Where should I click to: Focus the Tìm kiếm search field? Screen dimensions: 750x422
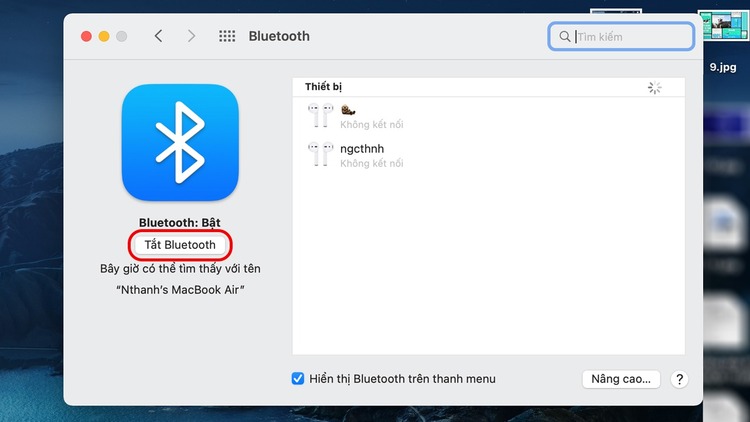pos(621,36)
